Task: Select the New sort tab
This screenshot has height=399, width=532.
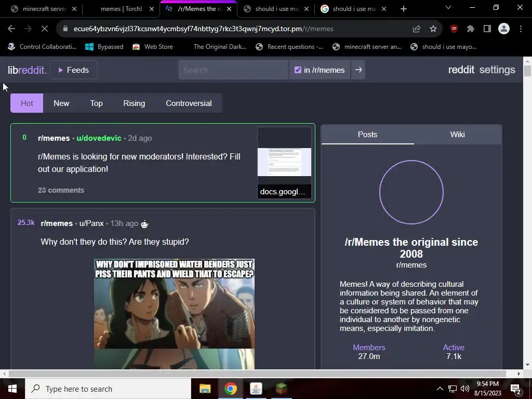Action: tap(61, 103)
